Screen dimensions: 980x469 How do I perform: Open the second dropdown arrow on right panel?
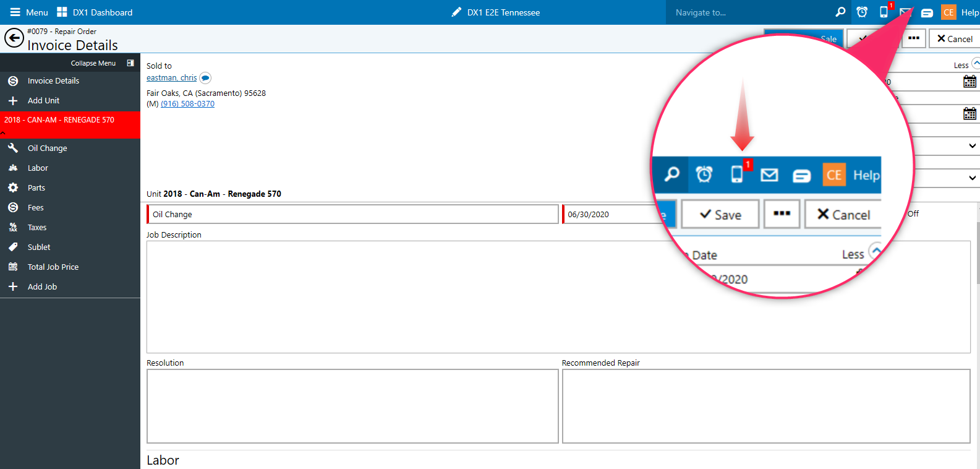point(973,178)
